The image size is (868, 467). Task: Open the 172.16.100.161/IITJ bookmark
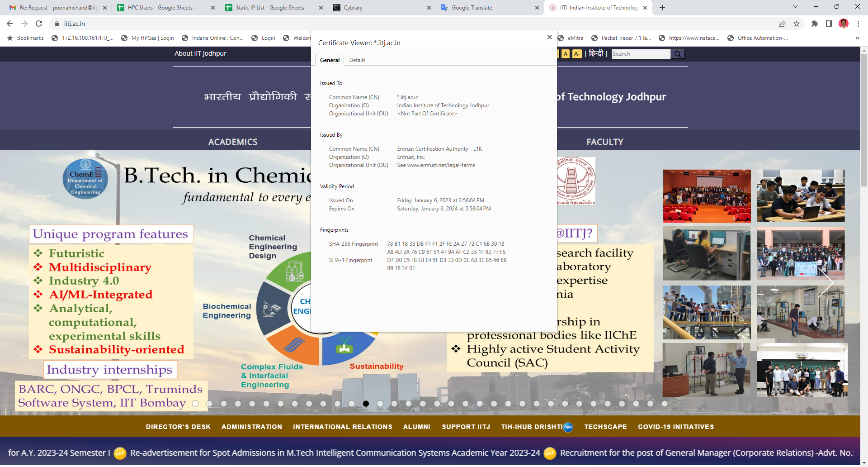82,38
